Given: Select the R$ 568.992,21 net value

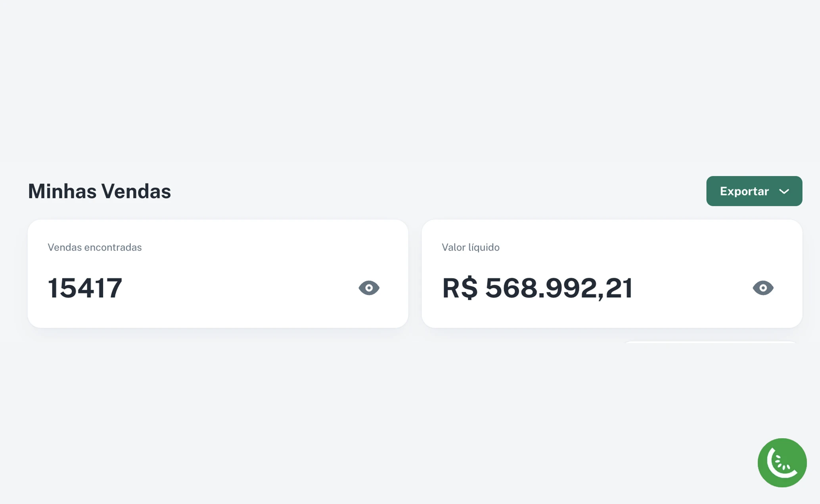Looking at the screenshot, I should point(537,288).
